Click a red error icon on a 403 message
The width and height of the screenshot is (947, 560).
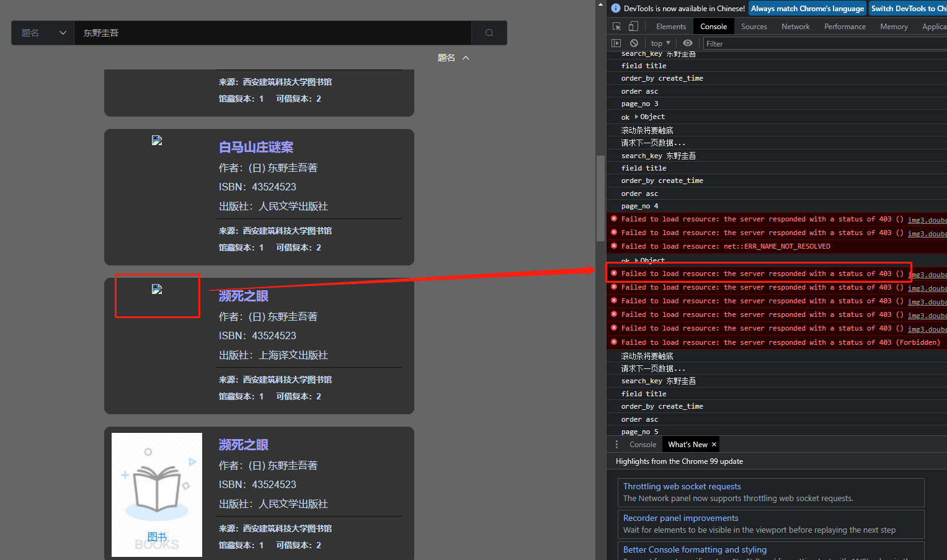coord(613,273)
